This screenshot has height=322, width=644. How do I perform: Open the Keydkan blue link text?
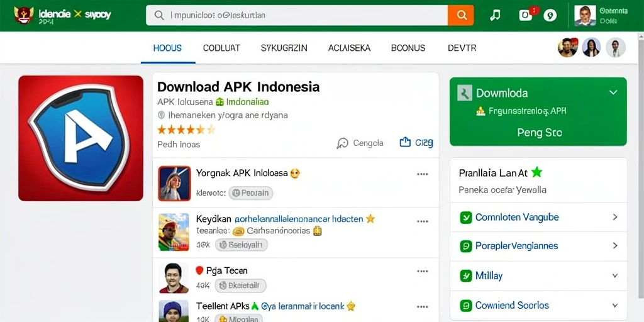tap(299, 219)
